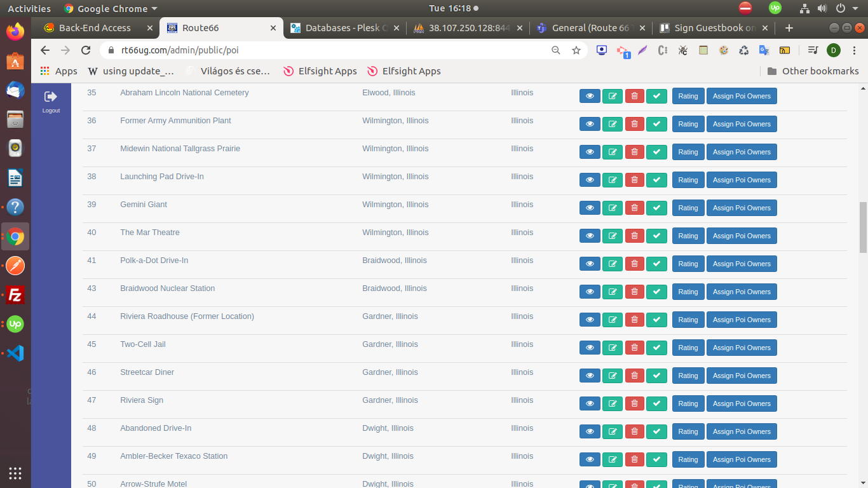
Task: View Abraham Lincoln National Cemetery with eye icon
Action: pos(590,96)
